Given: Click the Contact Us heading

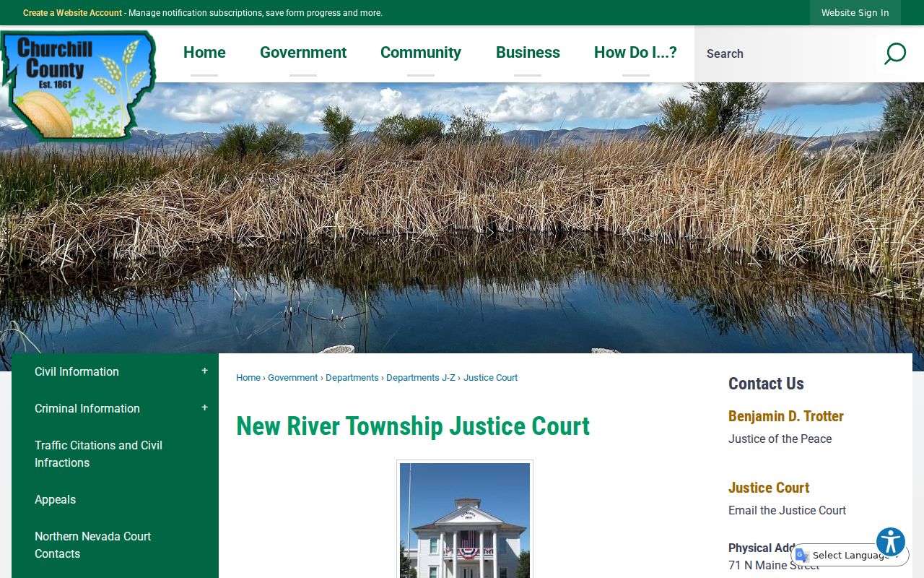Looking at the screenshot, I should [766, 384].
